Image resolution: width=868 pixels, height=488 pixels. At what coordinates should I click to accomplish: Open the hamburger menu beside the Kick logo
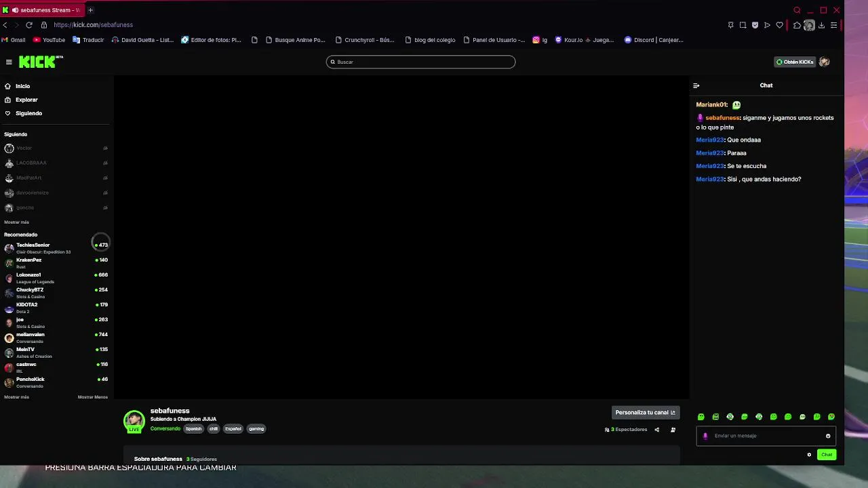[9, 62]
